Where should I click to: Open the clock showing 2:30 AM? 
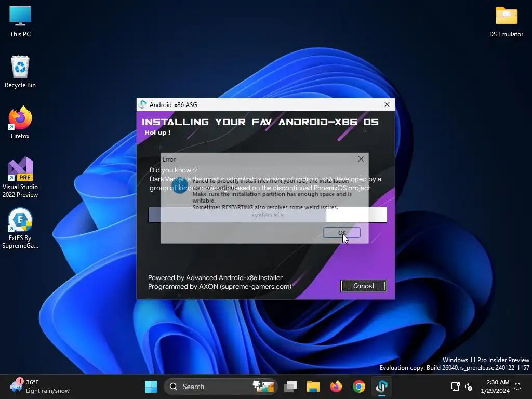coord(495,387)
